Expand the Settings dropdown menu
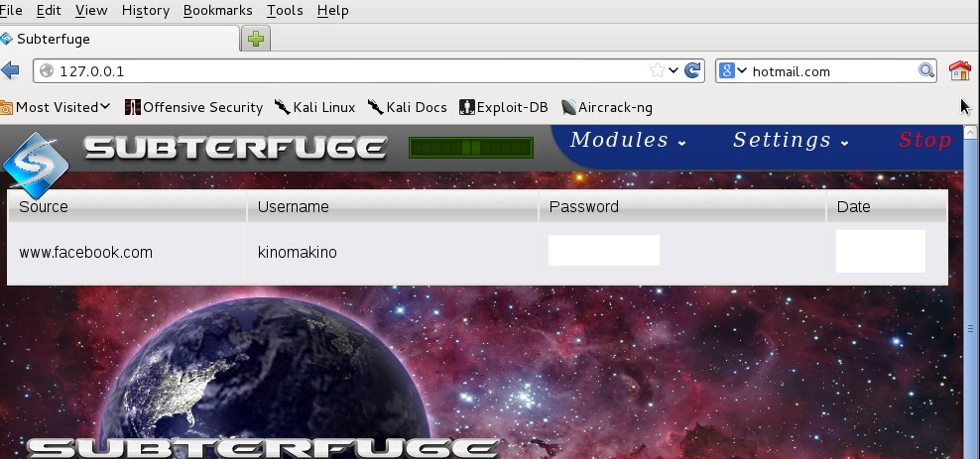This screenshot has width=980, height=459. click(x=791, y=141)
